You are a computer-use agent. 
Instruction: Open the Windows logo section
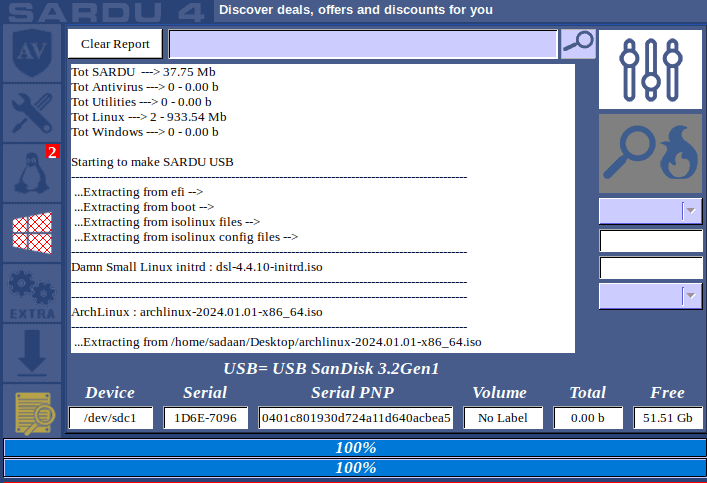pos(32,233)
